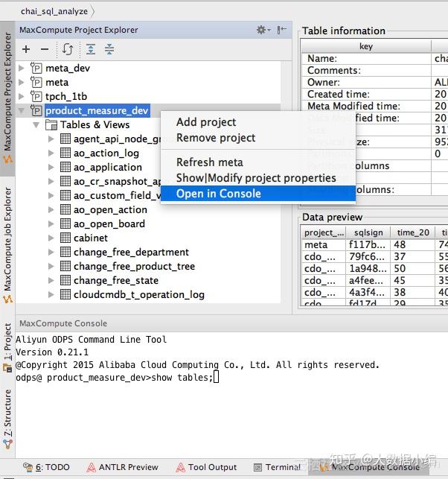
Task: Collapse the product_measure_dev project node
Action: 22,110
